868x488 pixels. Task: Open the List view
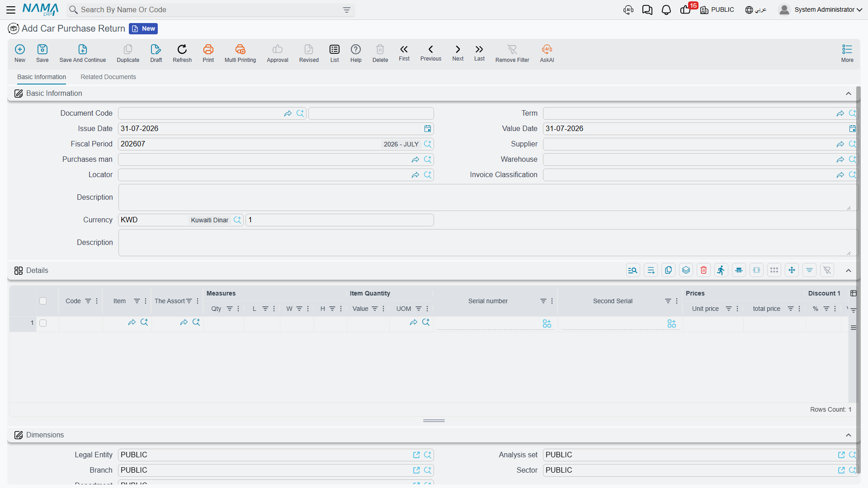pos(335,53)
